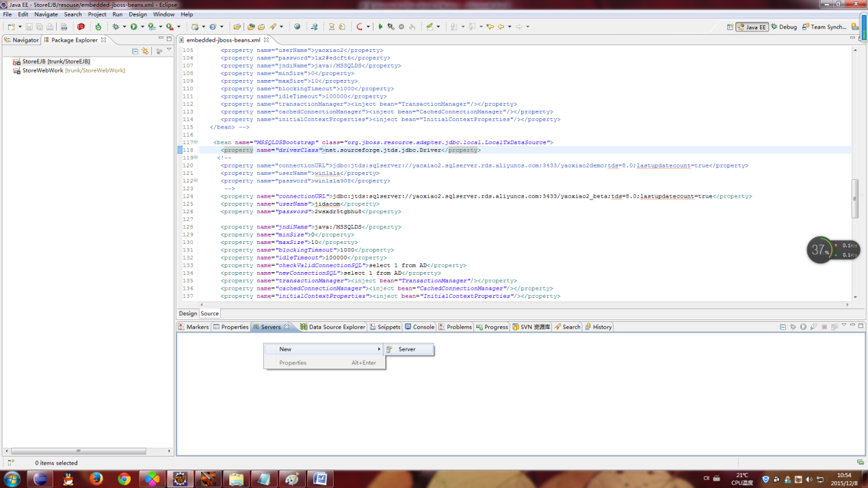Select the StoreEJB project
Image resolution: width=868 pixels, height=488 pixels.
point(51,62)
